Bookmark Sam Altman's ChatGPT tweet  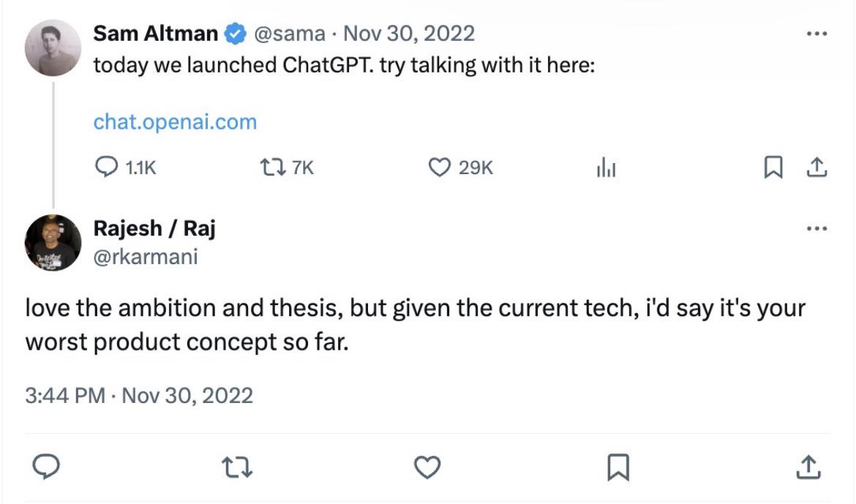pyautogui.click(x=772, y=168)
